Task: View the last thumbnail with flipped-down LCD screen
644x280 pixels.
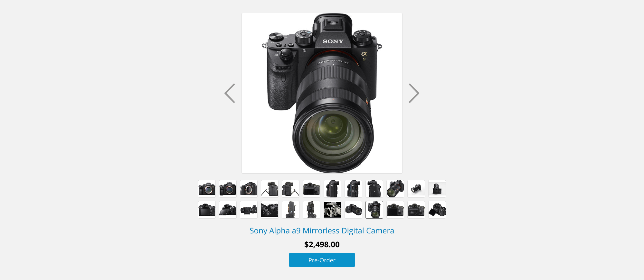Action: click(x=437, y=210)
